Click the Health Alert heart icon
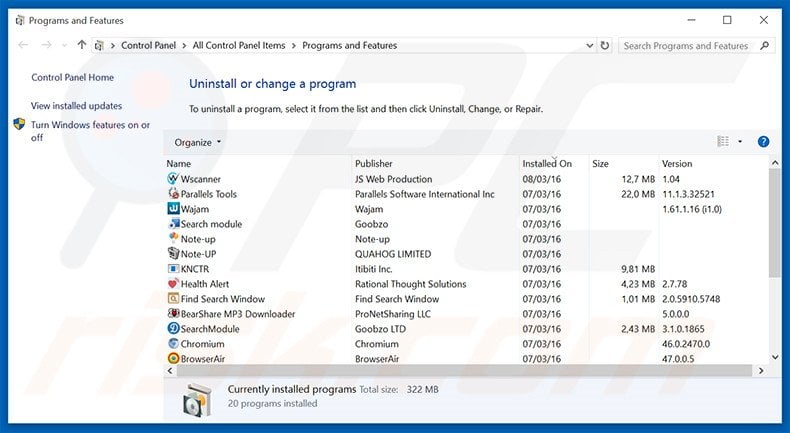 173,283
